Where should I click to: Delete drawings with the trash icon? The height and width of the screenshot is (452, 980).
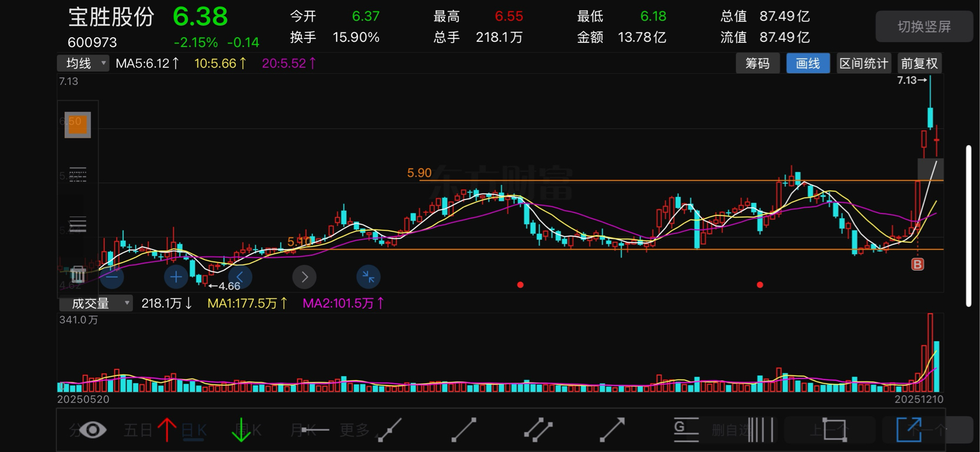tap(78, 274)
